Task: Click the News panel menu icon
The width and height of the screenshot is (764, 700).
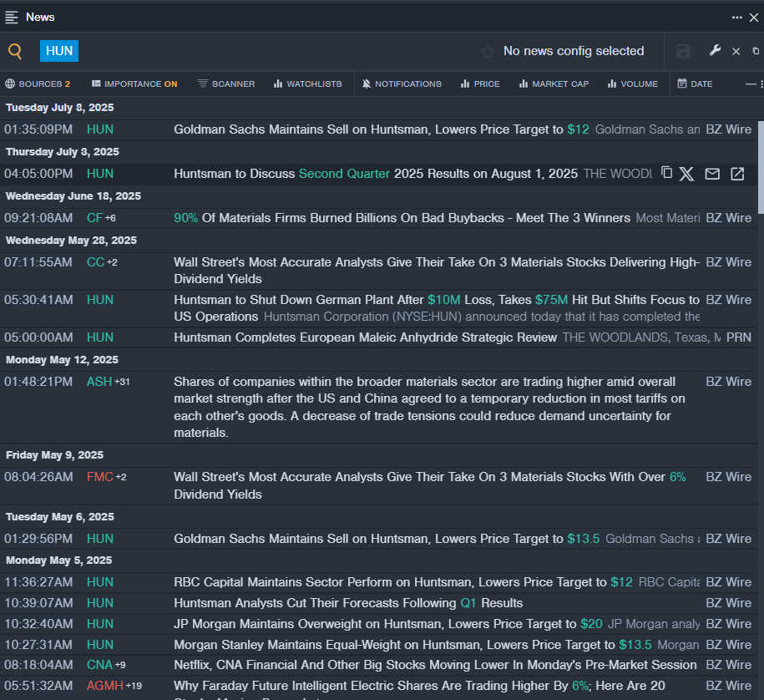Action: point(11,17)
